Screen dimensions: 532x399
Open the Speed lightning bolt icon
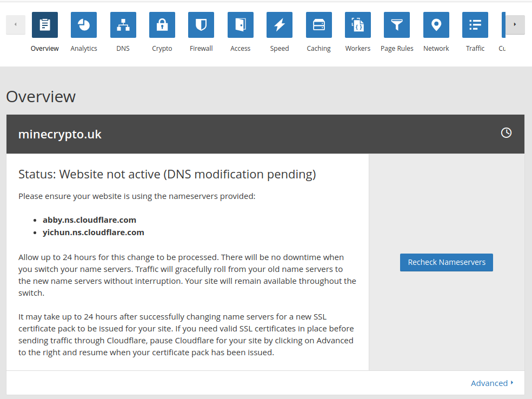pyautogui.click(x=280, y=25)
